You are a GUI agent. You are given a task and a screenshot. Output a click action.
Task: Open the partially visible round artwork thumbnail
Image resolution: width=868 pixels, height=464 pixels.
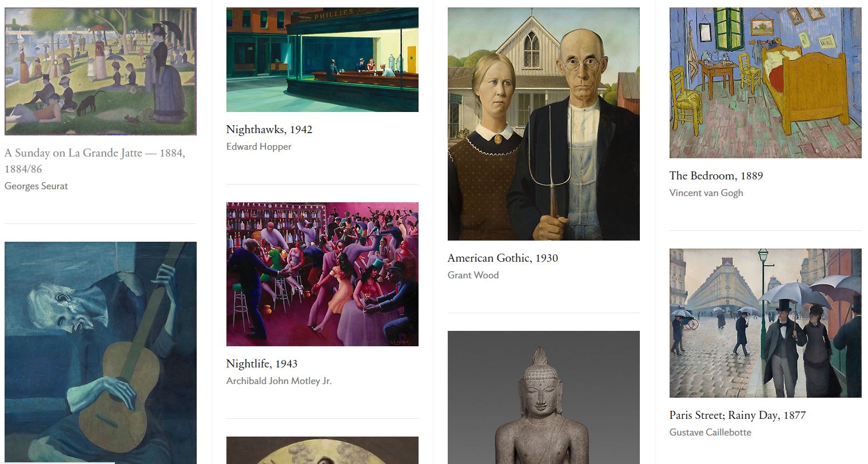[322, 450]
